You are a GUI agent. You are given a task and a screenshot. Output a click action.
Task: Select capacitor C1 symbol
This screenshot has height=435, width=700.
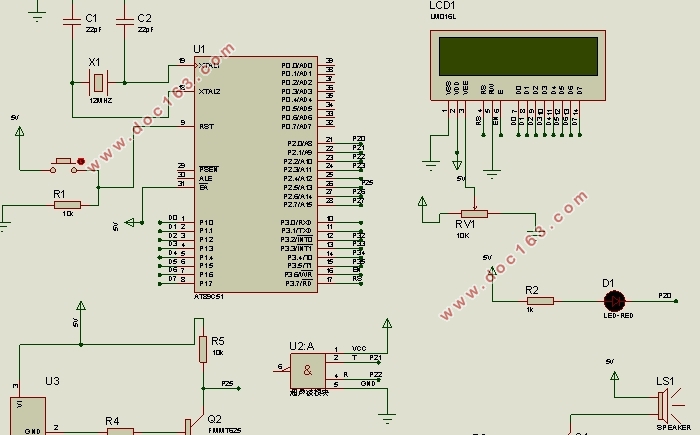72,21
